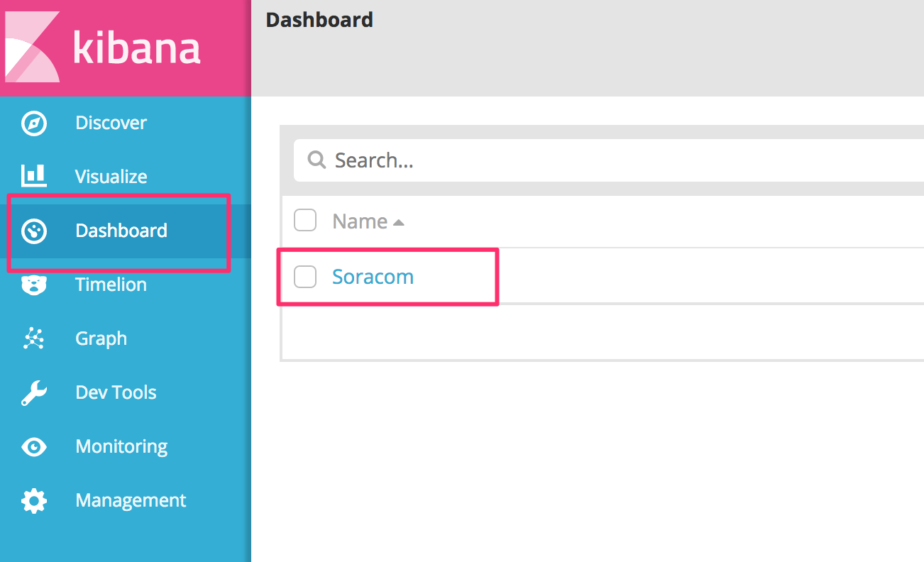924x562 pixels.
Task: Click the Monitoring navigation label
Action: 121,446
